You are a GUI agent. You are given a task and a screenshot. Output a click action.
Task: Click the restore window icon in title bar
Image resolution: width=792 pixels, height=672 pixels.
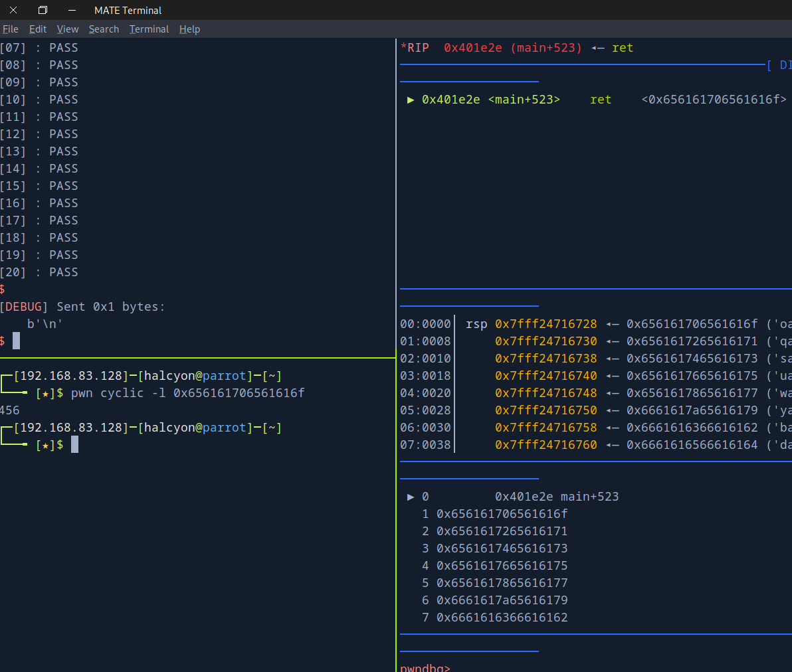[x=43, y=10]
